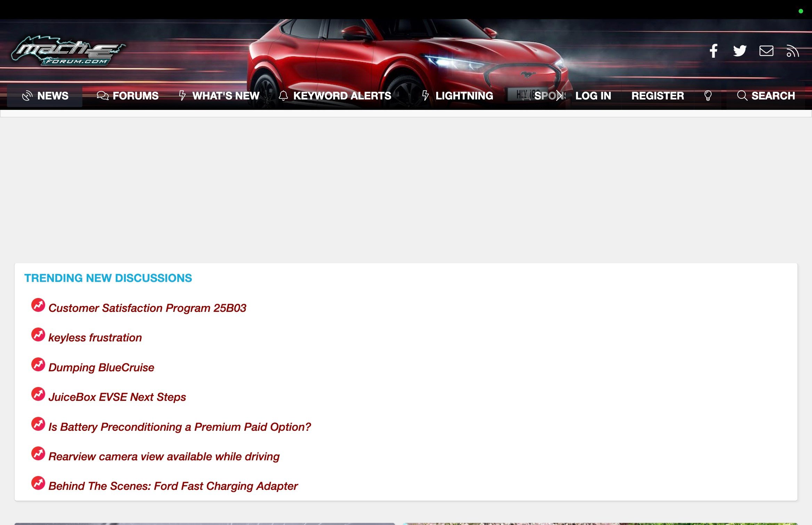This screenshot has height=525, width=812.
Task: Select What's New in navigation
Action: [219, 96]
